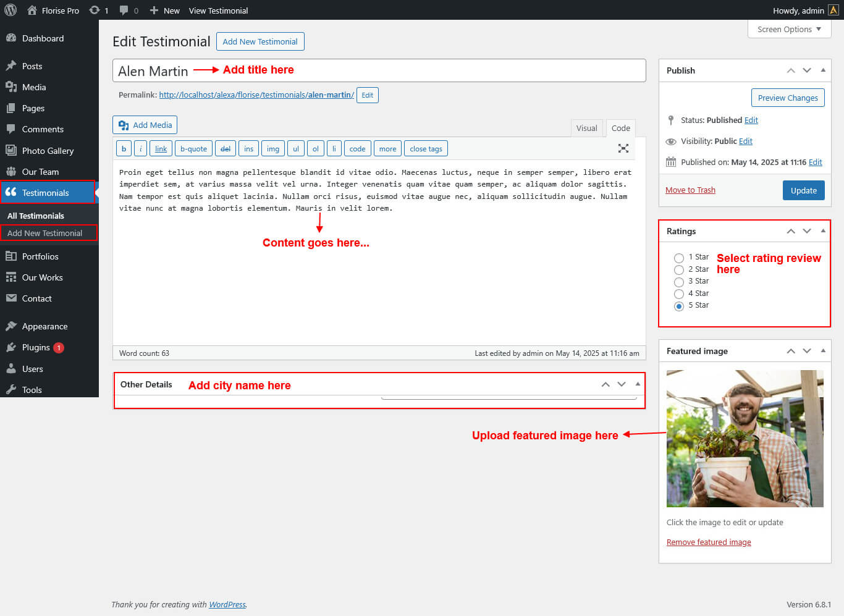This screenshot has width=844, height=616.
Task: Move the Ratings panel down
Action: click(x=807, y=231)
